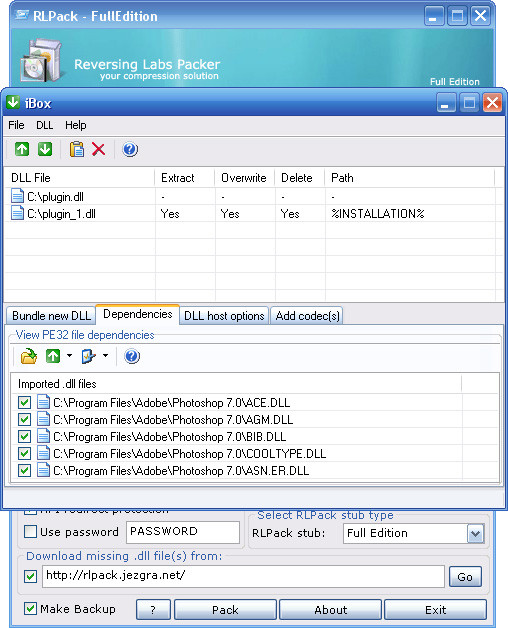This screenshot has height=628, width=508.
Task: Click the Overwrite Yes cell for plugin_1.dll
Action: point(230,213)
